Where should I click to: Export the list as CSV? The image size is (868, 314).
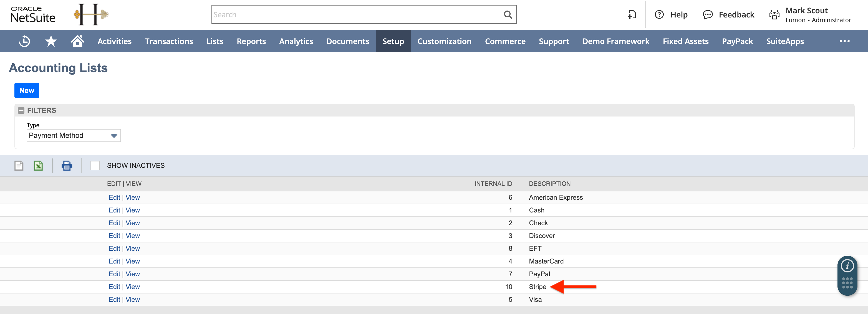(x=19, y=165)
